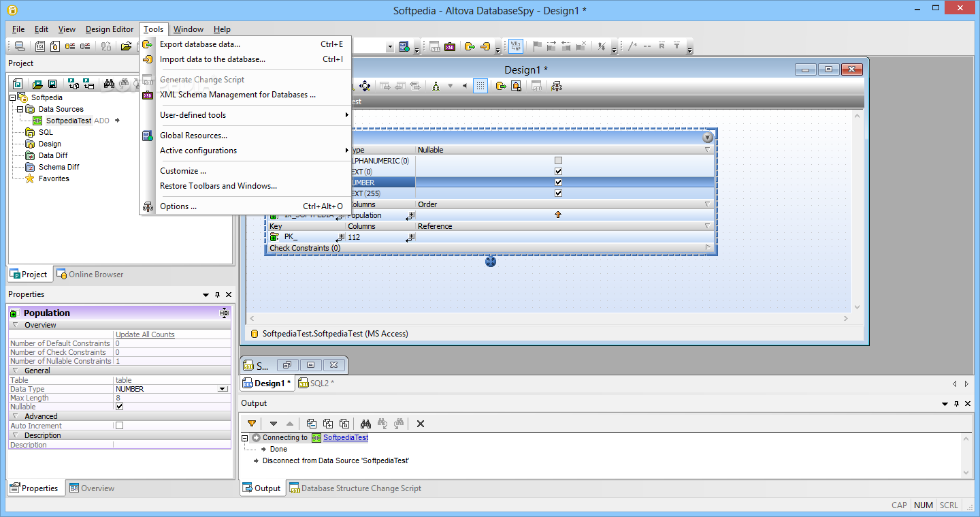Toggle Nullable checkbox in TEXT (255) row

coord(559,193)
